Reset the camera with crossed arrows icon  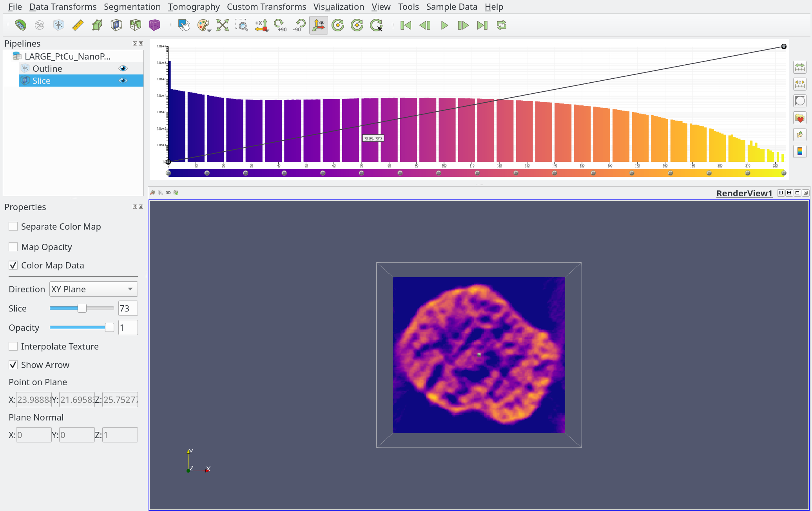click(x=223, y=25)
